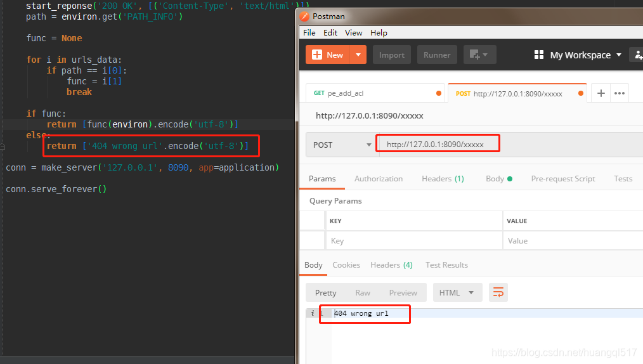Open the Headers (1) request tab

(443, 179)
